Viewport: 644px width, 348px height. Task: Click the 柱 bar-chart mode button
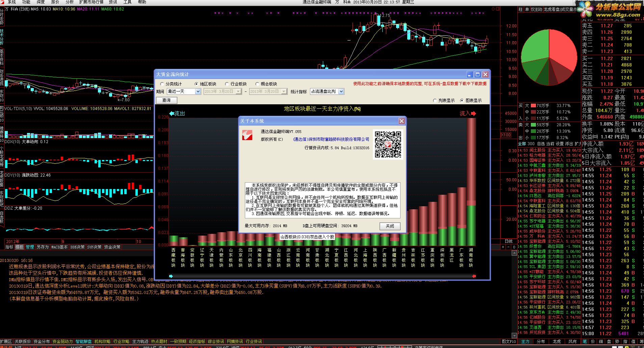pos(520,9)
